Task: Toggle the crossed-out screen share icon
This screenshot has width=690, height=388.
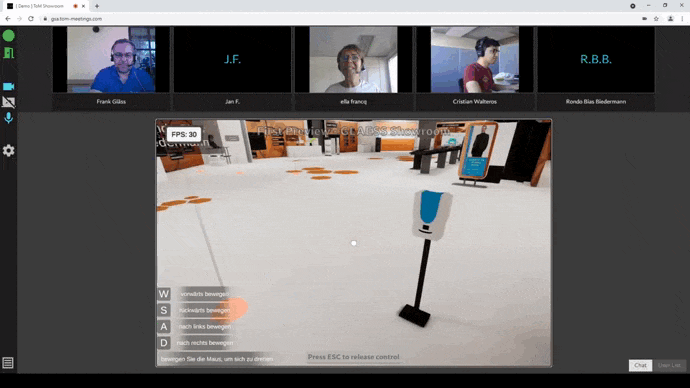Action: point(8,102)
